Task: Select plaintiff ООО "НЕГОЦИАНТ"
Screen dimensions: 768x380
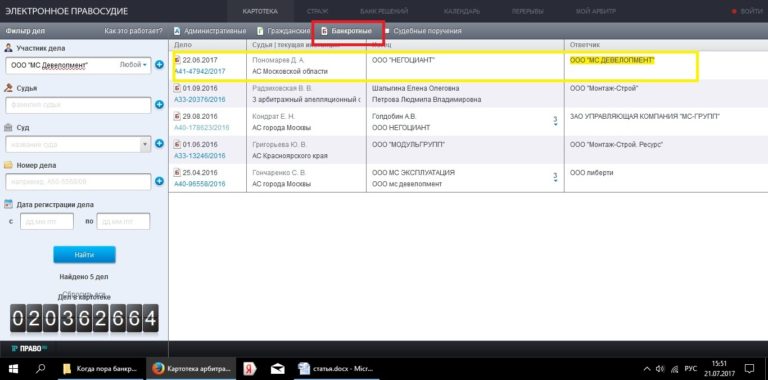Action: point(403,60)
